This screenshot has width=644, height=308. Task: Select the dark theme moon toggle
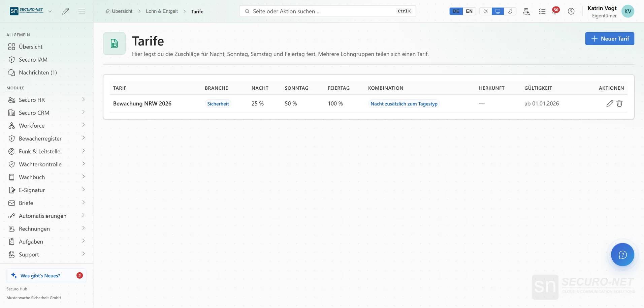coord(510,11)
